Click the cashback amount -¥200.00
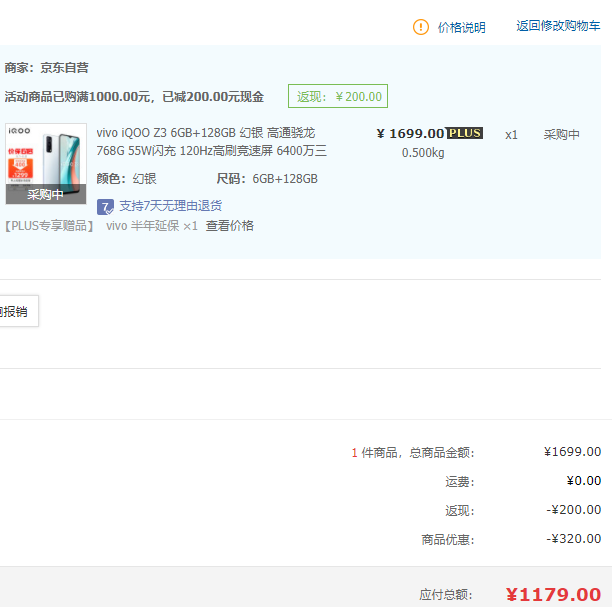Viewport: 612px width, 607px height. coord(573,509)
